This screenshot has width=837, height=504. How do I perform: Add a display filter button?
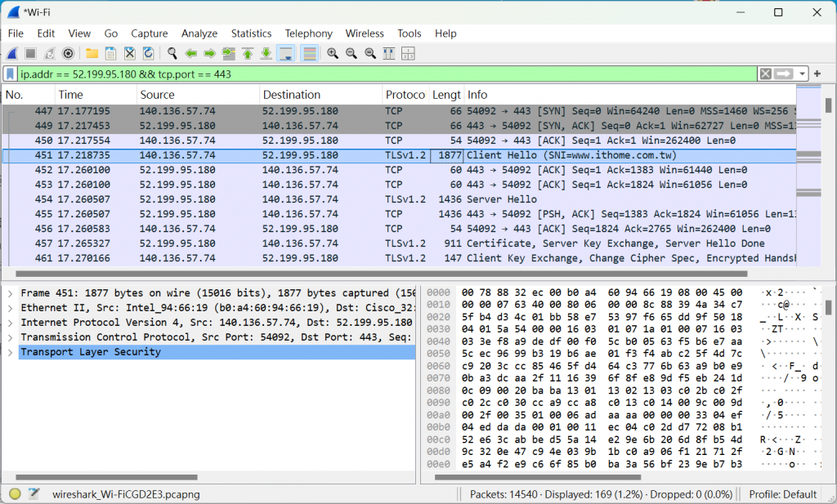817,74
